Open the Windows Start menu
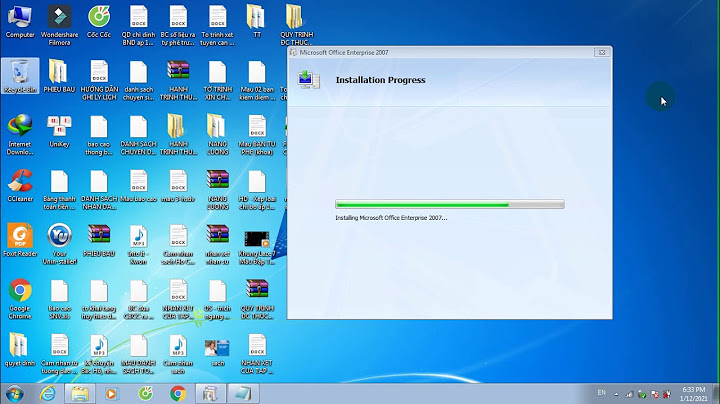The height and width of the screenshot is (404, 720). pyautogui.click(x=15, y=393)
